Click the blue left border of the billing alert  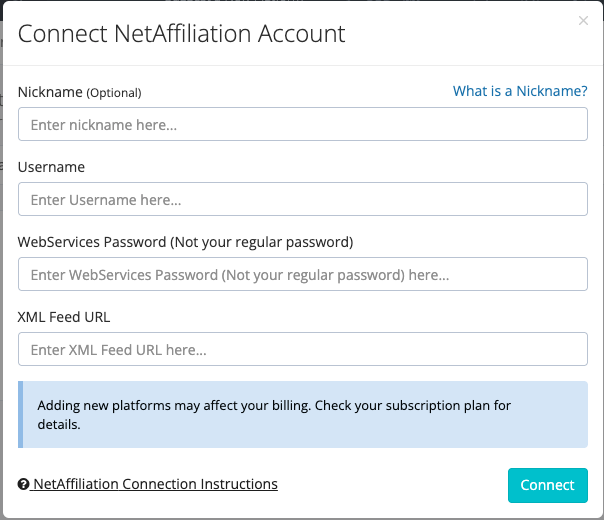[20, 414]
